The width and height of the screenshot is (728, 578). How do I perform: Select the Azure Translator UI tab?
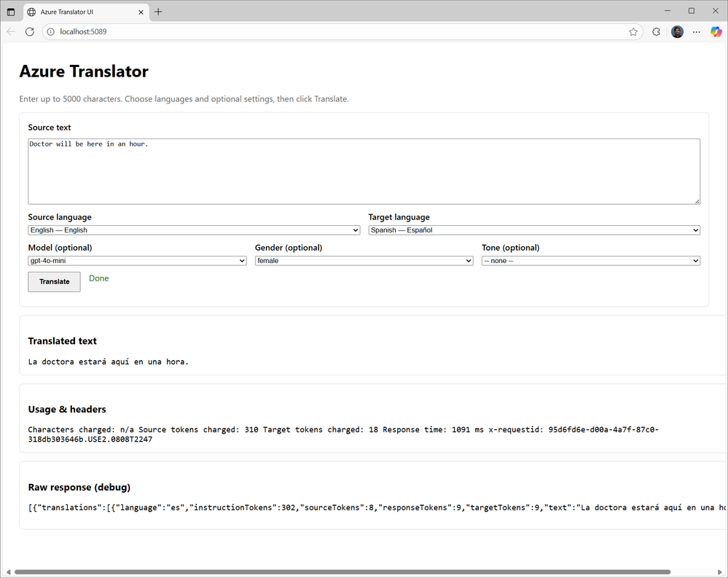(86, 12)
